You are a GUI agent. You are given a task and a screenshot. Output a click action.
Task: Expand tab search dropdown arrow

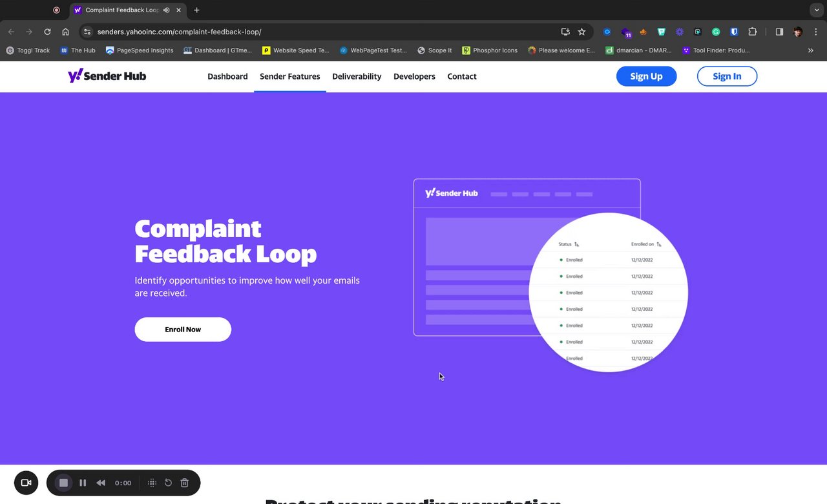pos(816,10)
